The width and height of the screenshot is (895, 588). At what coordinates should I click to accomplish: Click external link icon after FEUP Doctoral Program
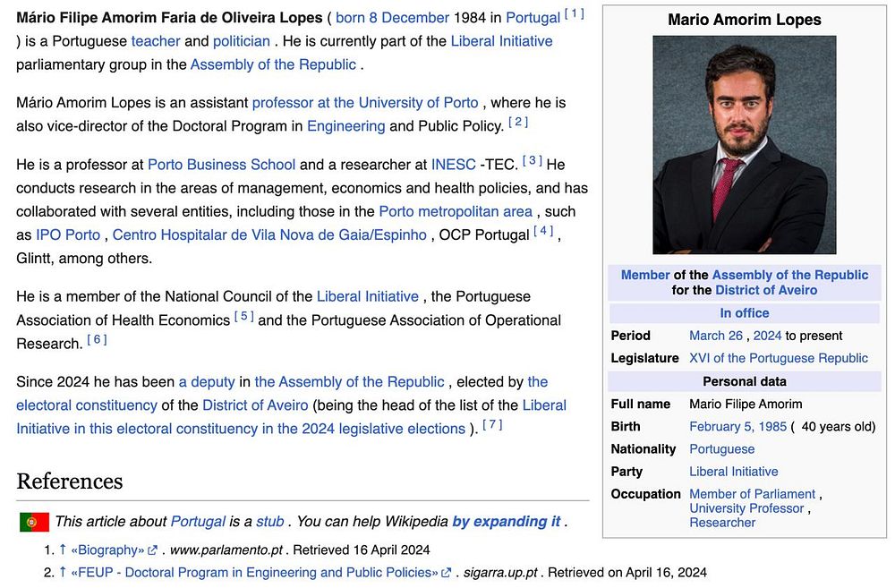(x=447, y=573)
